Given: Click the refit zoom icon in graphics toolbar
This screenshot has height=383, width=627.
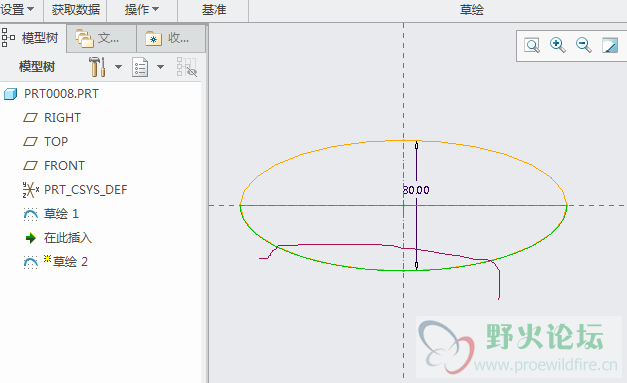Looking at the screenshot, I should pos(532,46).
